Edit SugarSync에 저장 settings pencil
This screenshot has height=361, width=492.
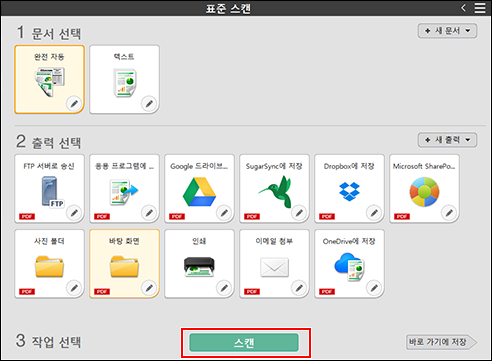pos(299,212)
